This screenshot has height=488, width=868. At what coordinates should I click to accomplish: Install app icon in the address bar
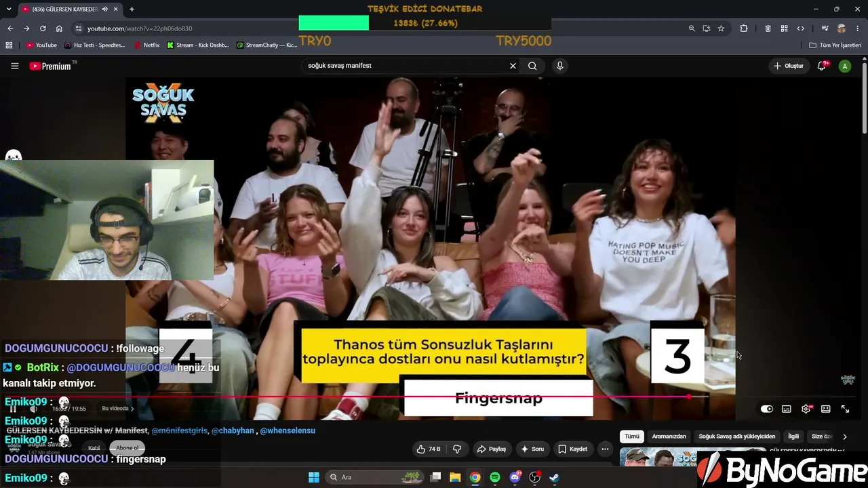(706, 28)
